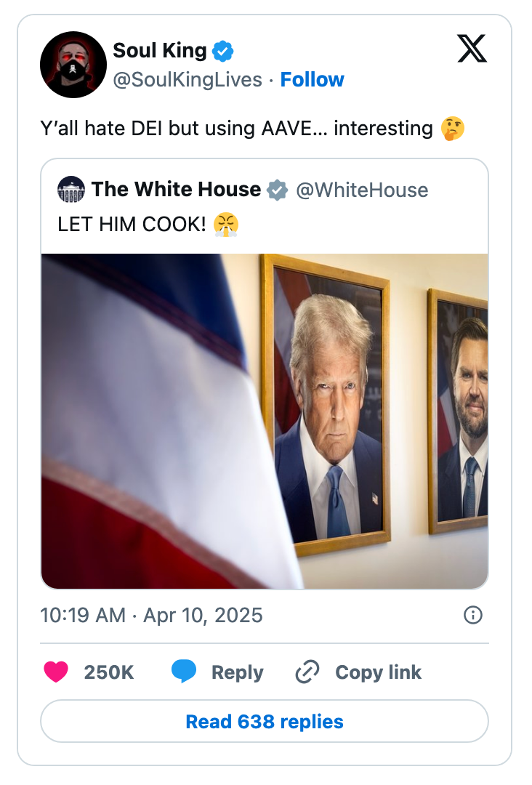Click the info icon next to the timestamp
532x785 pixels.
pyautogui.click(x=473, y=615)
